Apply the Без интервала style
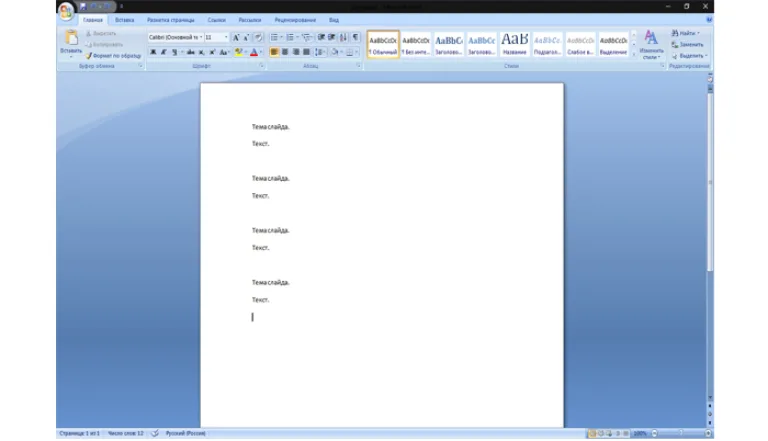 pyautogui.click(x=416, y=44)
